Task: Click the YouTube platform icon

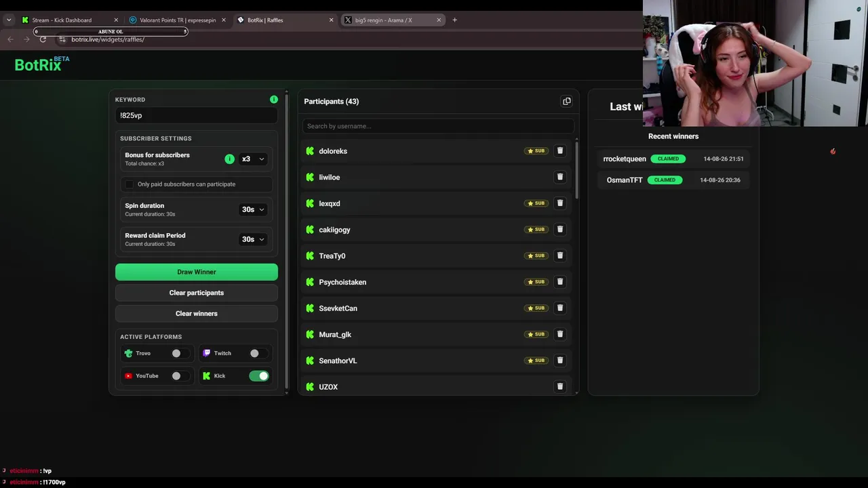Action: pyautogui.click(x=128, y=375)
